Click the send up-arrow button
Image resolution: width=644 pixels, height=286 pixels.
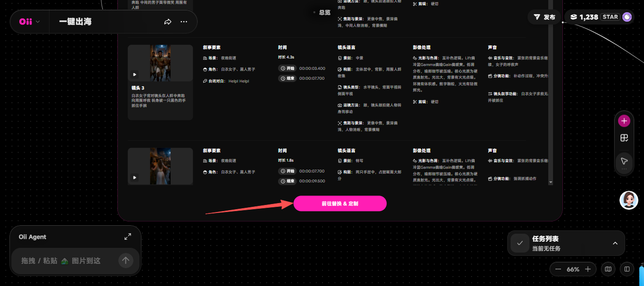(125, 261)
